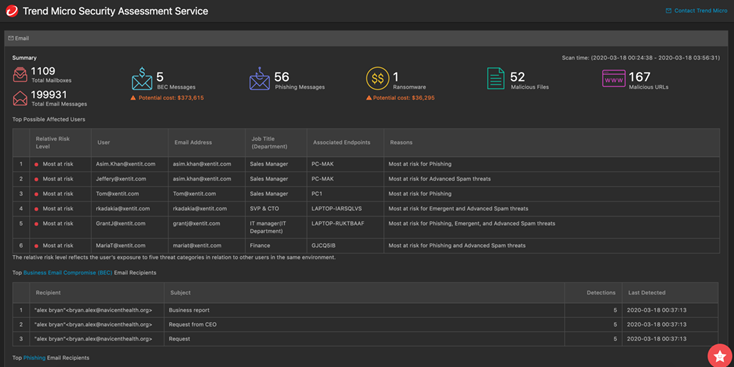734x367 pixels.
Task: Click red risk dot for rkadakia@xentit.com row
Action: [x=36, y=209]
